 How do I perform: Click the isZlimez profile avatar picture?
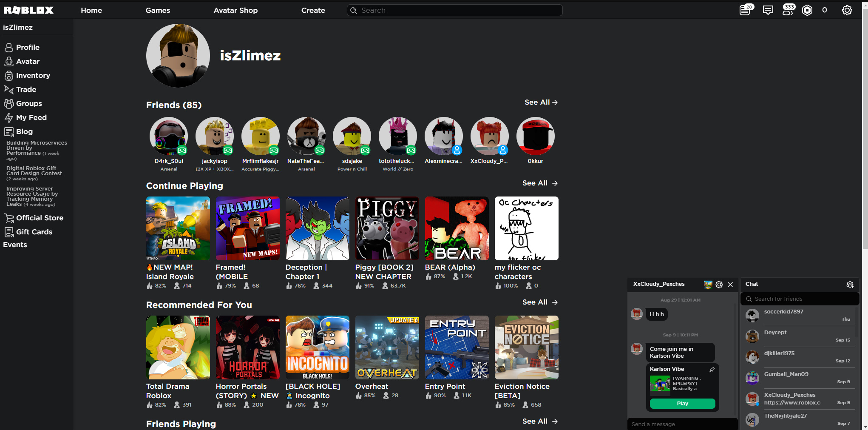178,56
